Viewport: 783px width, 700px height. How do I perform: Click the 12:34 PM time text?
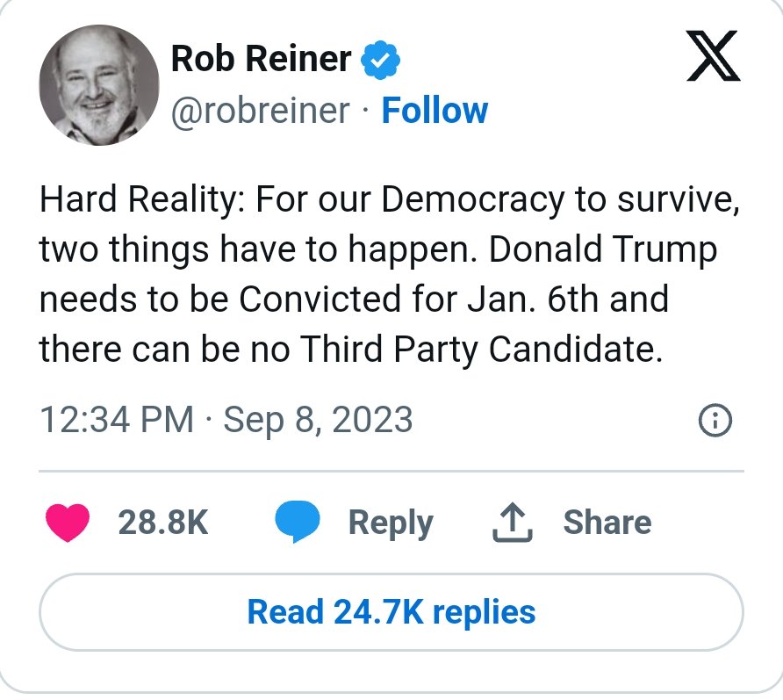coord(116,420)
